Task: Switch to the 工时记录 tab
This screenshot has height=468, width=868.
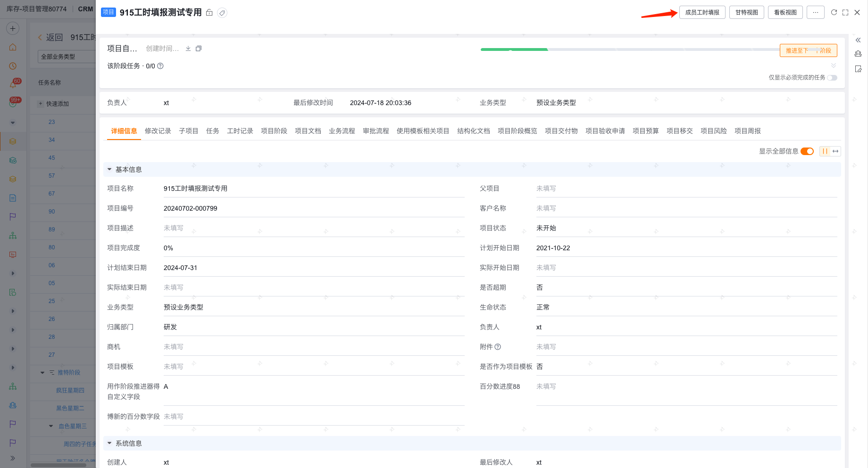Action: click(x=240, y=131)
